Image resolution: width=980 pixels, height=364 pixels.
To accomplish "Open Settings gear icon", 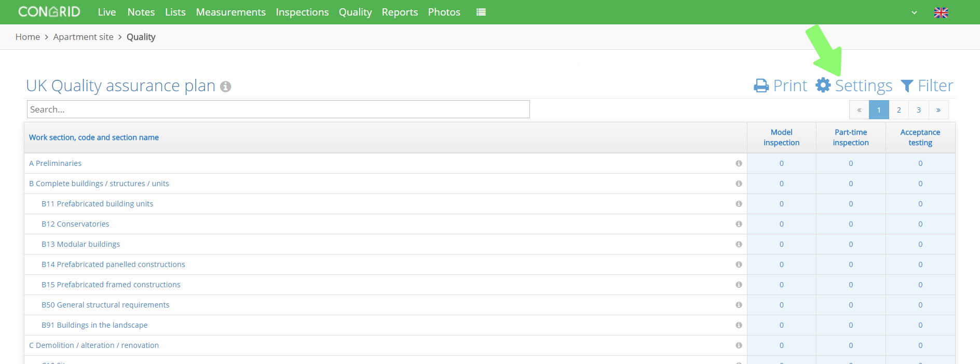I will click(823, 85).
